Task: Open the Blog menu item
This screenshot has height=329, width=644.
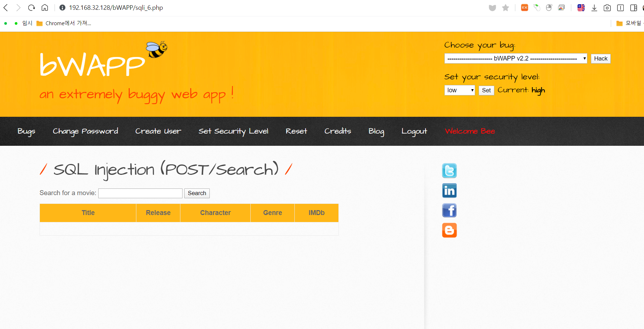Action: pos(376,131)
